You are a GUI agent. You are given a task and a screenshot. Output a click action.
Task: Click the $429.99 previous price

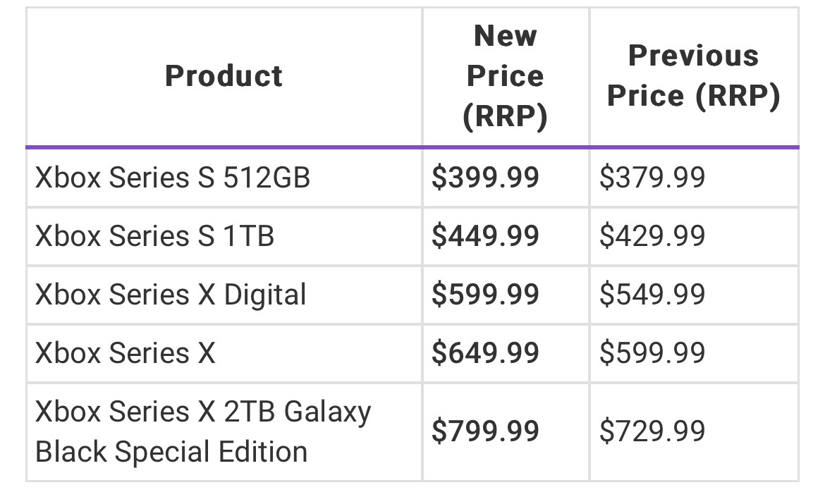652,236
